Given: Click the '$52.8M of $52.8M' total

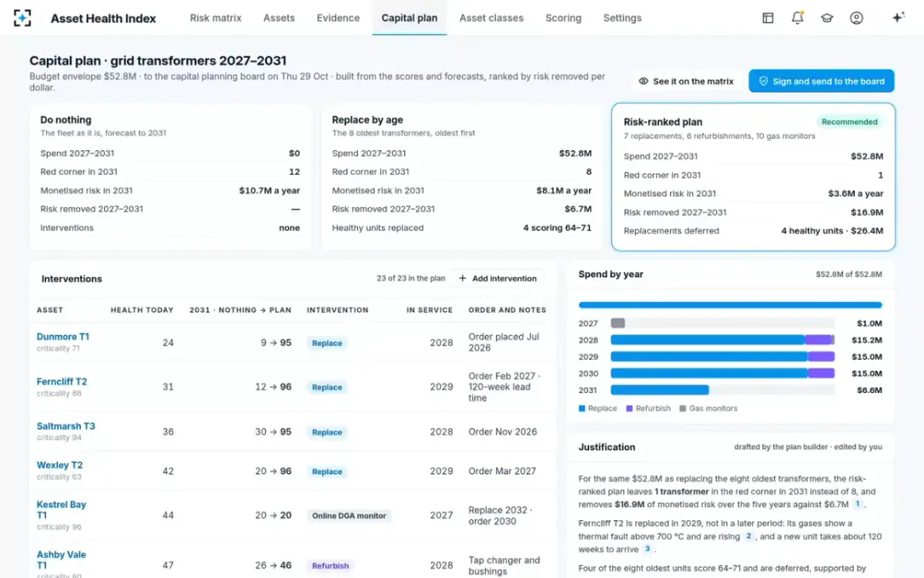Looking at the screenshot, I should pyautogui.click(x=849, y=274).
